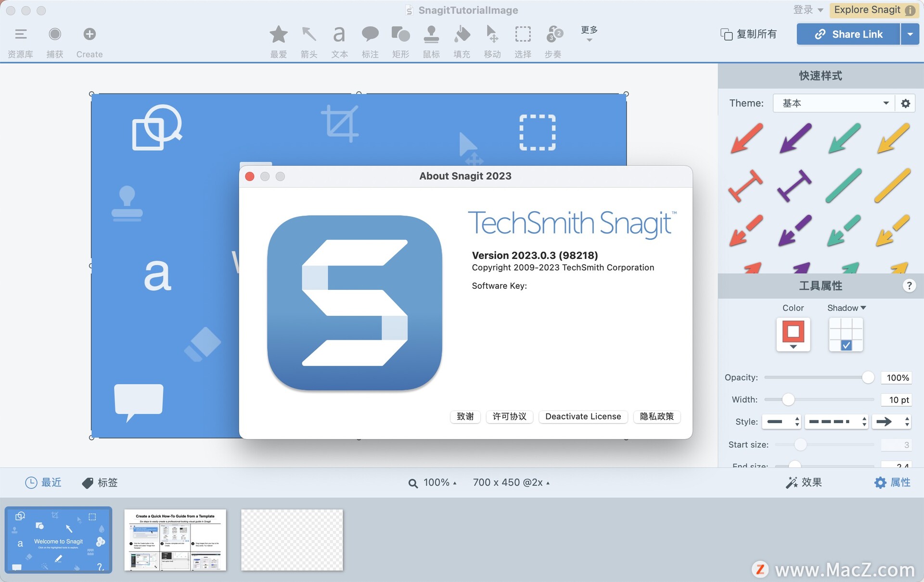Activate the 填充 fill tool

(462, 39)
